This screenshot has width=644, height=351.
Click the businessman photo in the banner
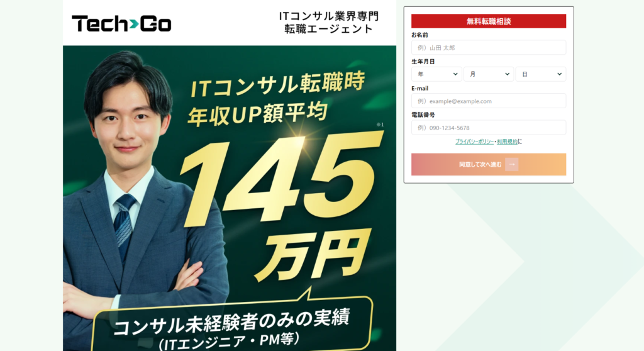point(140,198)
